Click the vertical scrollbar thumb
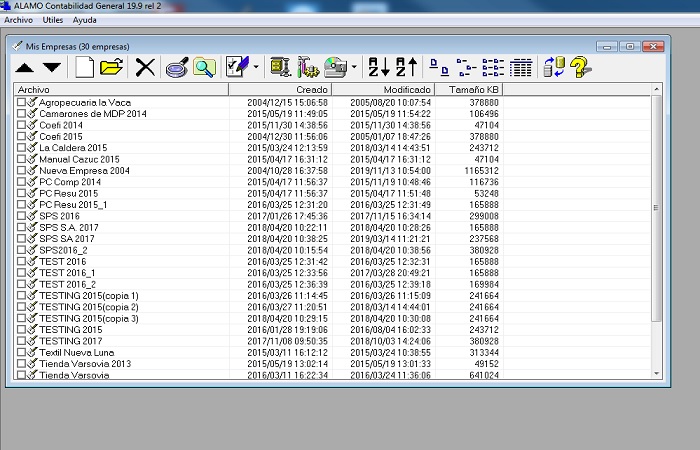The width and height of the screenshot is (700, 450). tap(656, 208)
